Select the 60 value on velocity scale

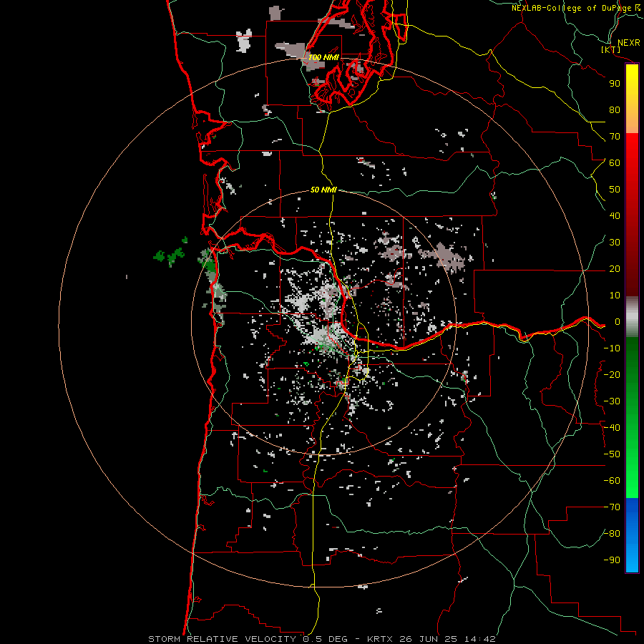[x=615, y=163]
